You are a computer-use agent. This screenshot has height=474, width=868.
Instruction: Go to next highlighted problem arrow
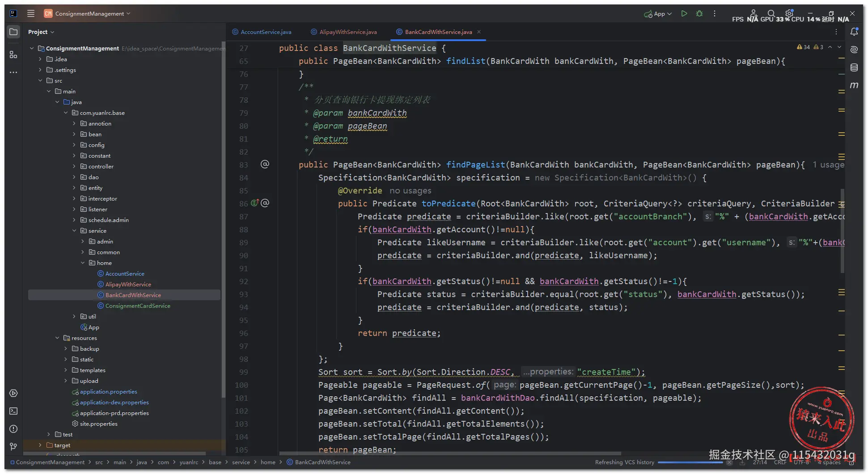pyautogui.click(x=839, y=47)
